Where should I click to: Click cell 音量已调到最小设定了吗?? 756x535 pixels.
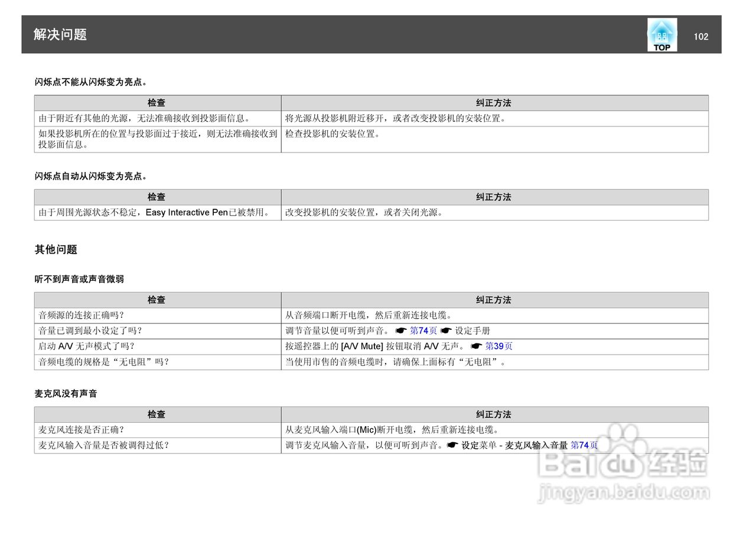[x=158, y=331]
